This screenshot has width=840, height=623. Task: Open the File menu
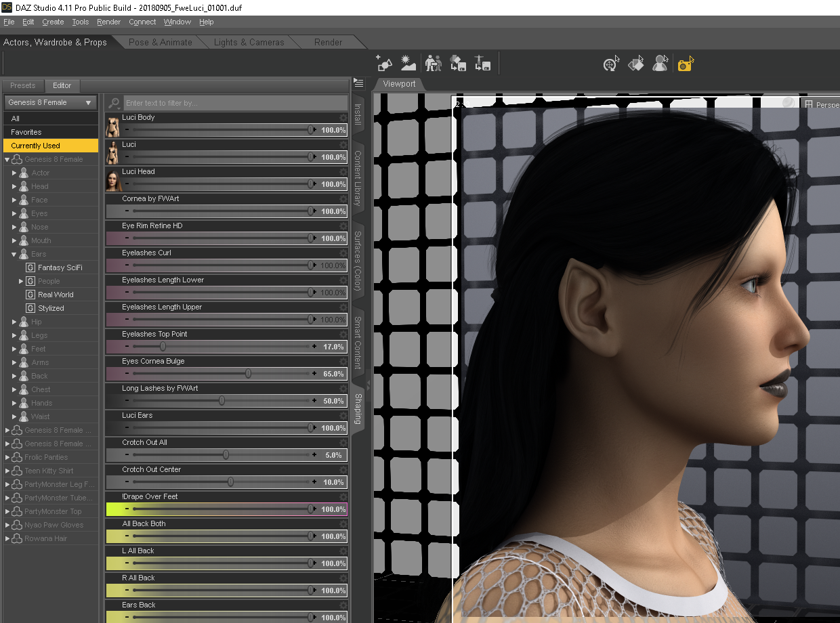[9, 22]
